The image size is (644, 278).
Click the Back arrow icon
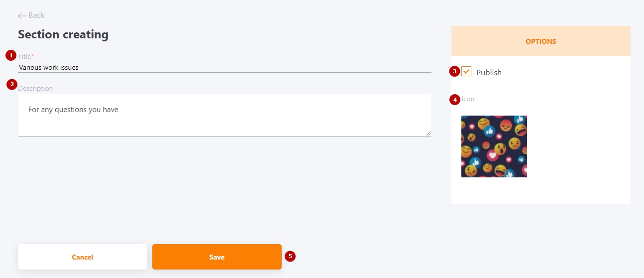click(22, 15)
